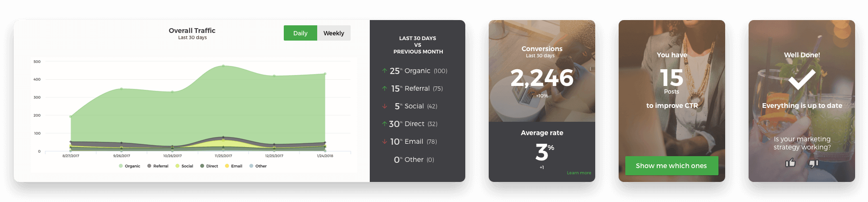Click the thumbs up icon

coord(791,163)
